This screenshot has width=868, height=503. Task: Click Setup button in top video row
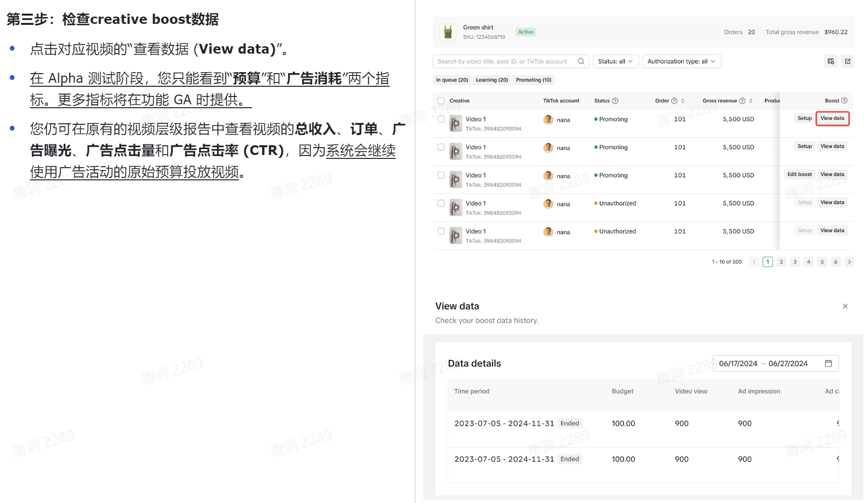point(805,118)
